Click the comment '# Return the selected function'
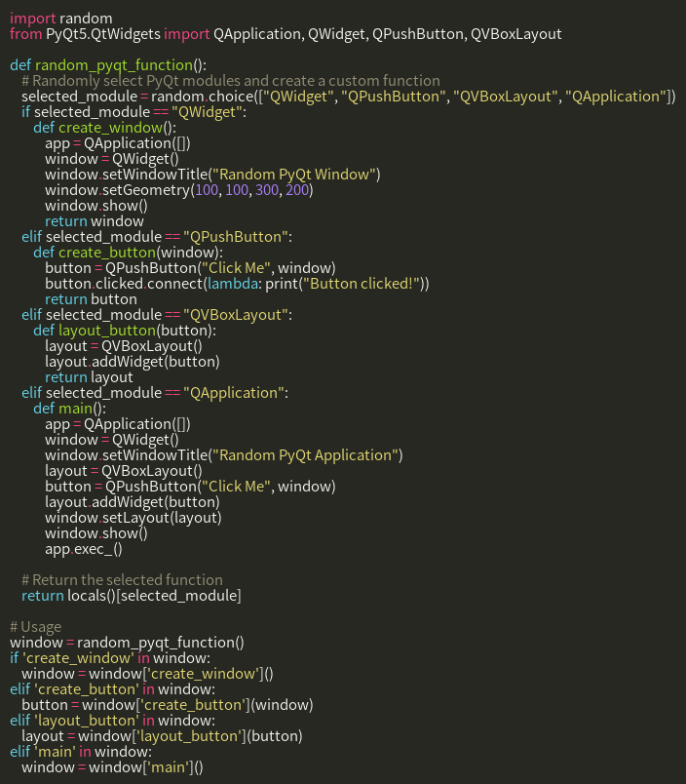The height and width of the screenshot is (784, 686). click(122, 580)
